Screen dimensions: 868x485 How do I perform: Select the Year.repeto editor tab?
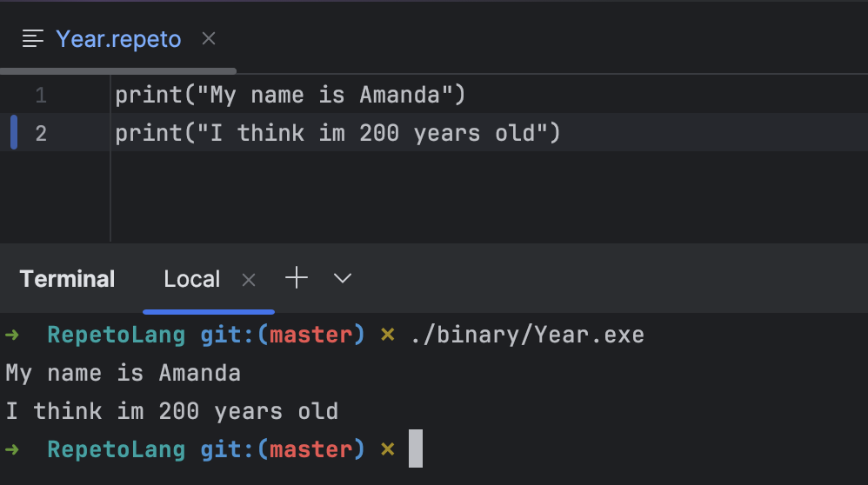coord(118,39)
